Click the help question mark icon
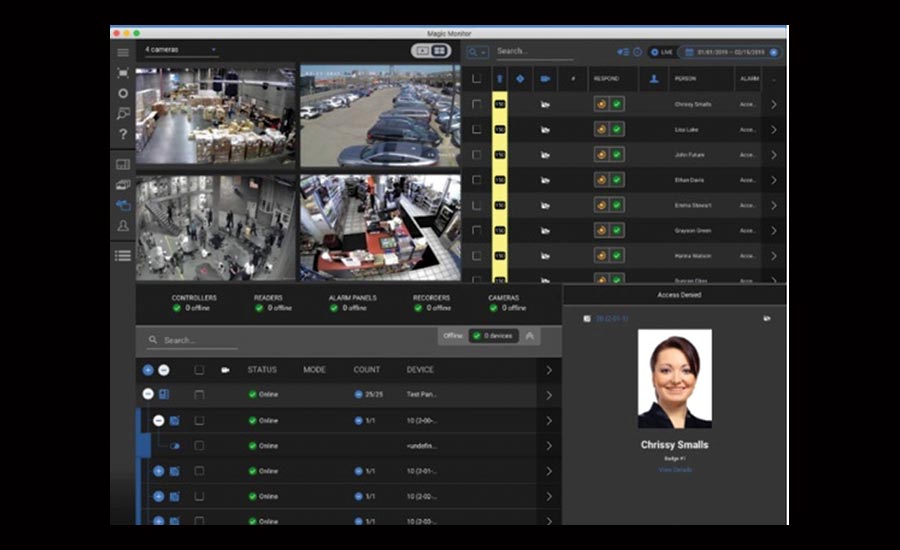This screenshot has width=900, height=550. coord(123,134)
